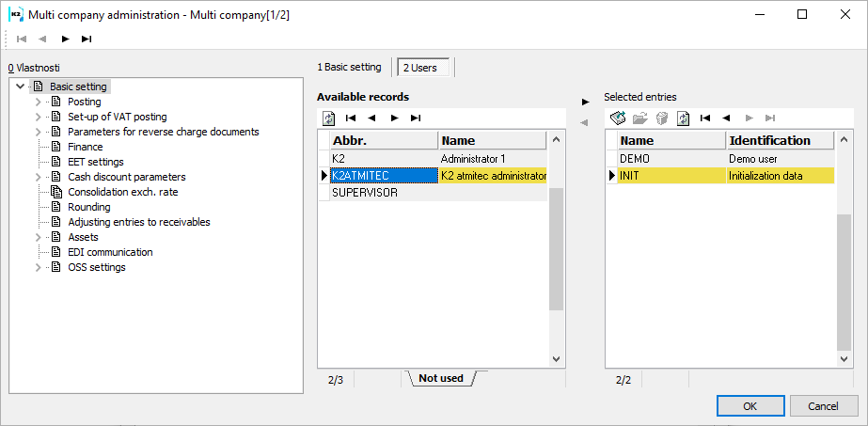Viewport: 868px width, 426px height.
Task: Expand the Assets tree node
Action: (x=39, y=237)
